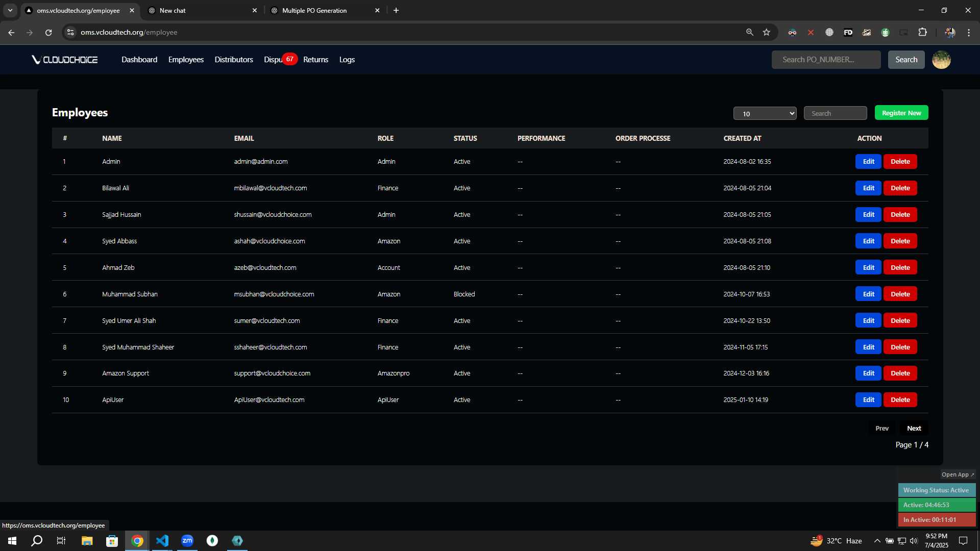Go back with the browser back arrow
The image size is (980, 551).
[x=11, y=32]
